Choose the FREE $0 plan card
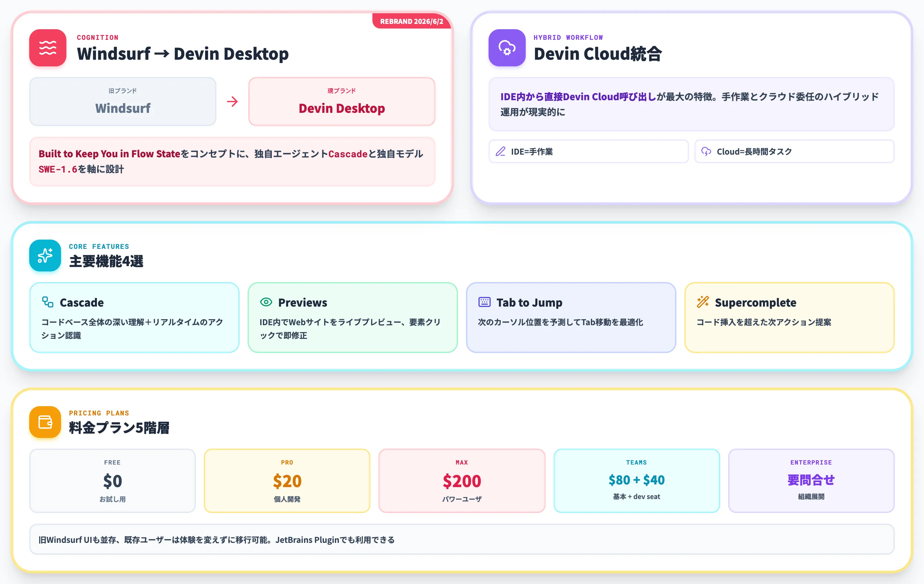Viewport: 924px width, 584px height. pos(113,481)
